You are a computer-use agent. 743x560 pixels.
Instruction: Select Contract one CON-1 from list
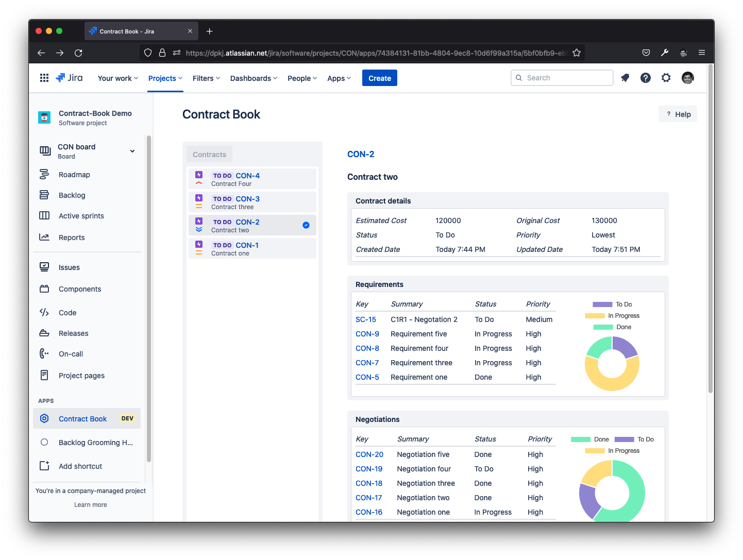tap(252, 248)
